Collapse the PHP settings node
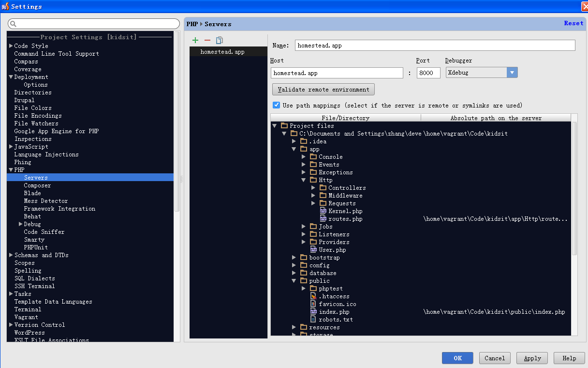 pos(11,170)
